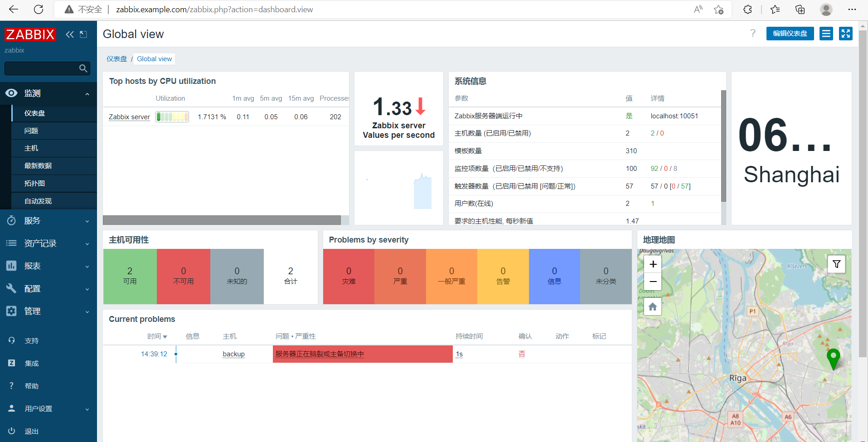The height and width of the screenshot is (442, 868).
Task: Enter kiosk fullscreen mode icon
Action: (x=846, y=34)
